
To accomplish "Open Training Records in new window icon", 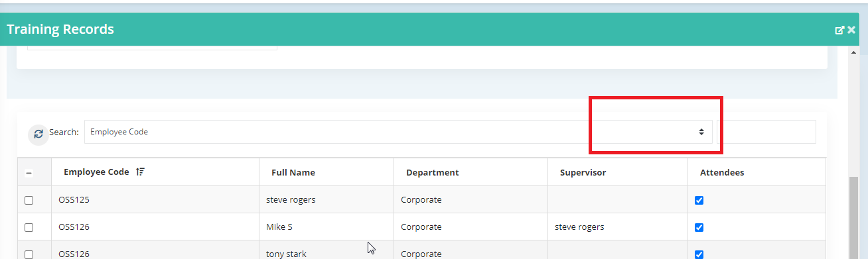I will [839, 30].
